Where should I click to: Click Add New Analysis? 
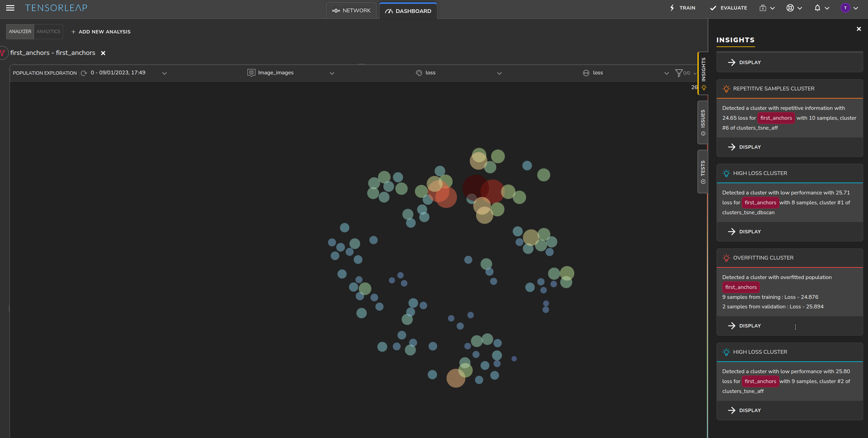[101, 32]
